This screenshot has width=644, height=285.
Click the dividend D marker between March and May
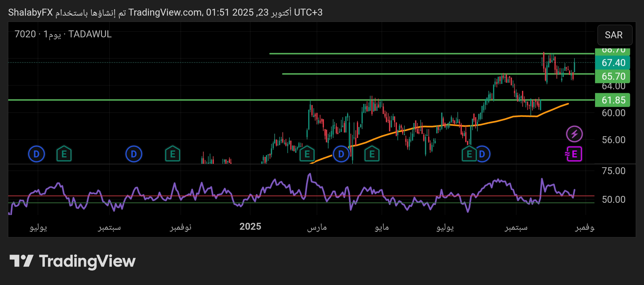(341, 154)
